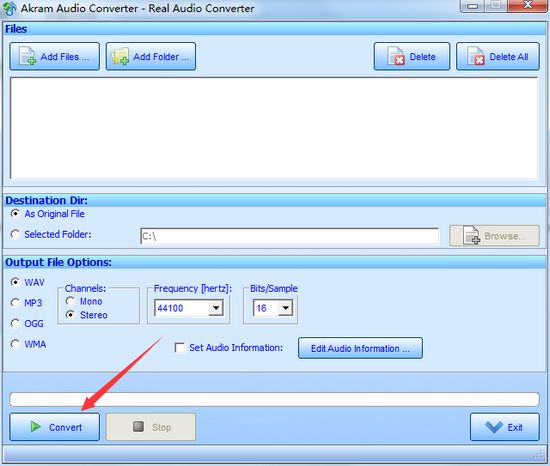The height and width of the screenshot is (466, 550).
Task: Click the Browse folder icon
Action: tap(471, 235)
